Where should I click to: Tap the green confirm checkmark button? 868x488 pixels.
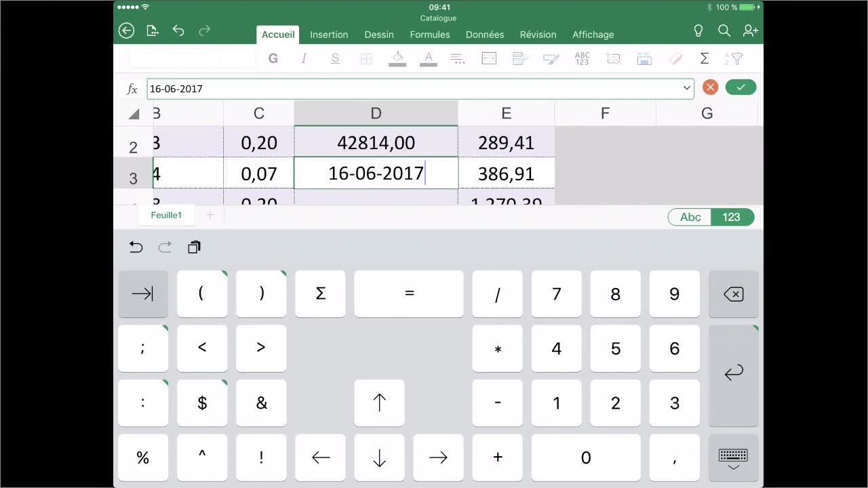click(x=741, y=87)
